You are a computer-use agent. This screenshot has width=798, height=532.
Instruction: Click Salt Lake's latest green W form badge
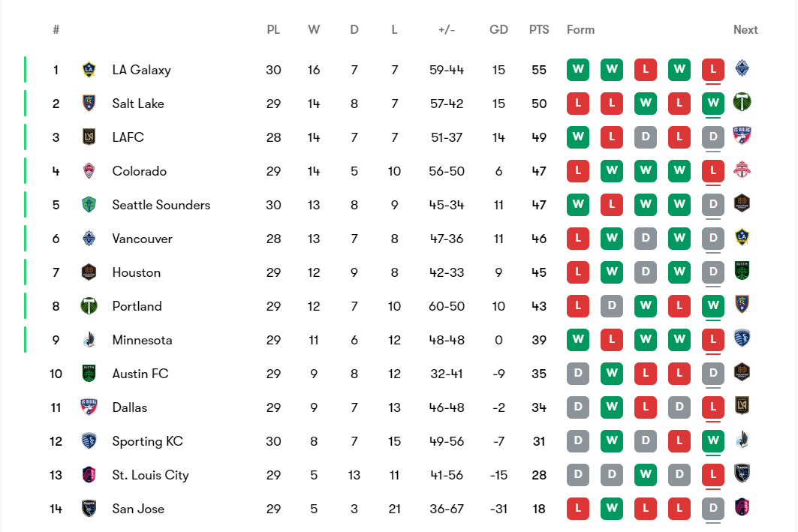coord(713,104)
